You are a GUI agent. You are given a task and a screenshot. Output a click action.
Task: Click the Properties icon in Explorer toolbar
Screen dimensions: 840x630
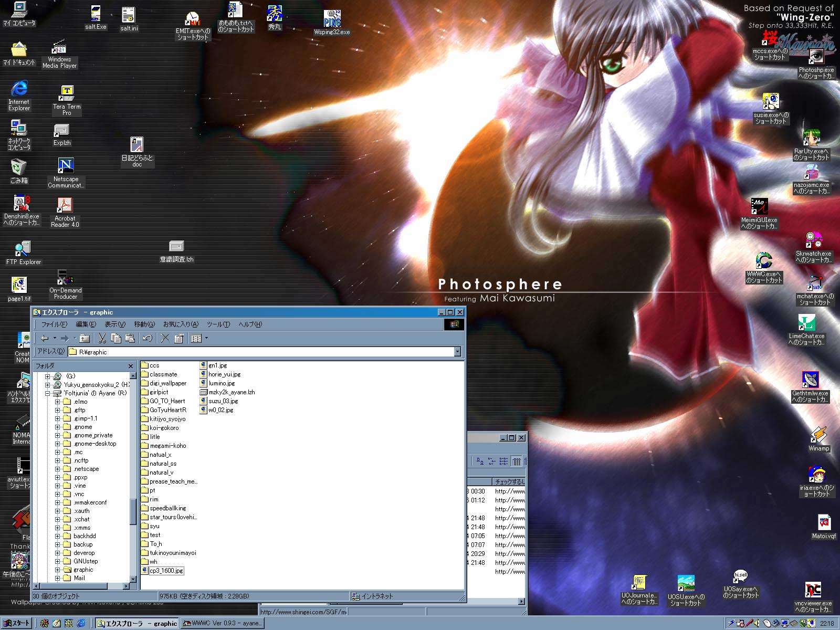(x=178, y=339)
